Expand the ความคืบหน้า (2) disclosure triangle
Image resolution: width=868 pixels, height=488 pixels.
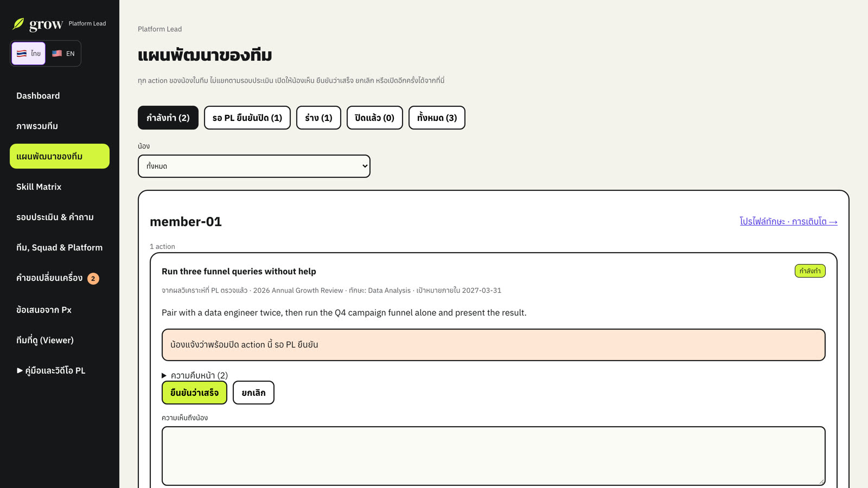pyautogui.click(x=164, y=375)
